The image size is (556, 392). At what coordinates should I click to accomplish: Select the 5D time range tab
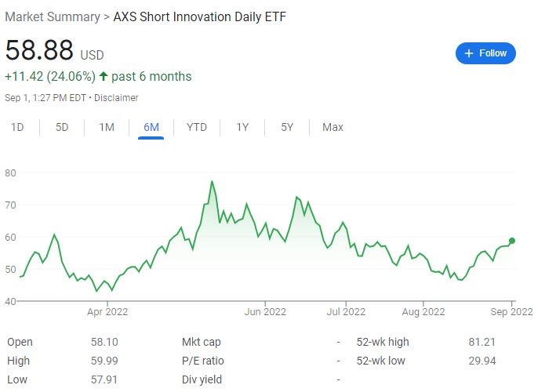pos(62,127)
